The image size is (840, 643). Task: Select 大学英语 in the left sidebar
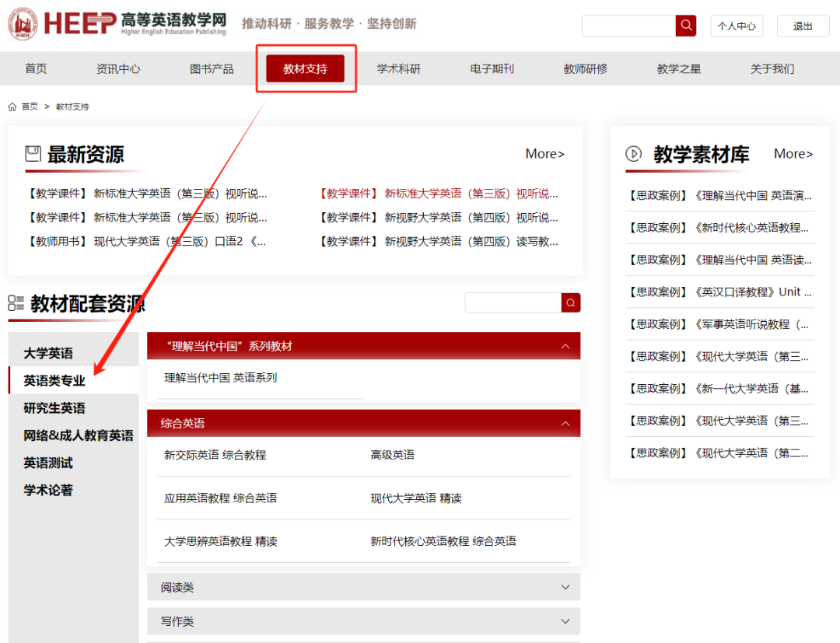48,353
